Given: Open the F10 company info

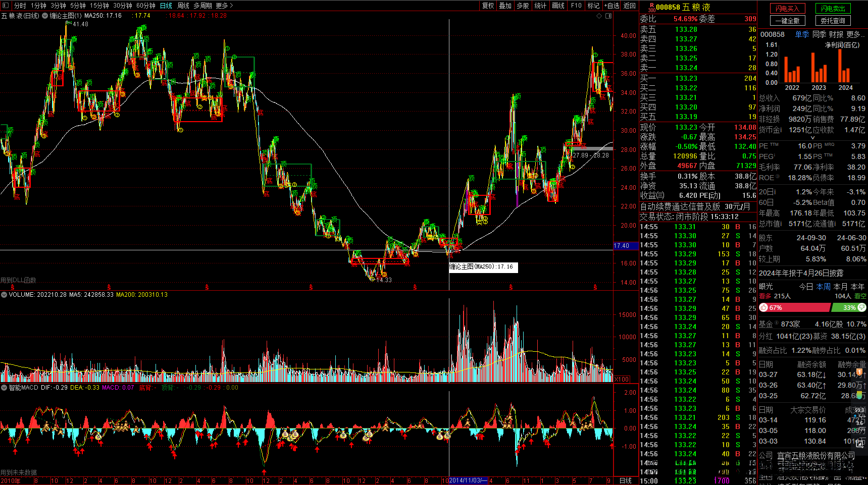Looking at the screenshot, I should 576,6.
